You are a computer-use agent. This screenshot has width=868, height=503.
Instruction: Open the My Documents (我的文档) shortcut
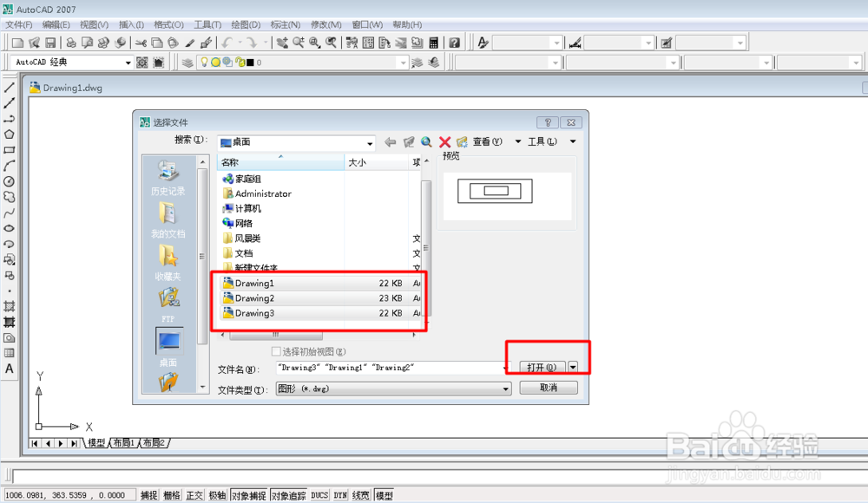point(168,221)
